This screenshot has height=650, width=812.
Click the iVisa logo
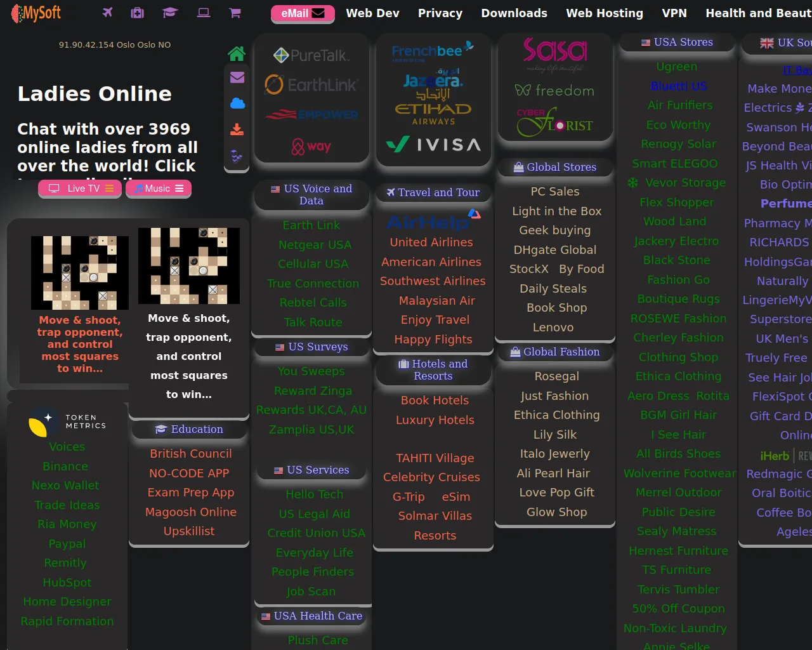pyautogui.click(x=433, y=145)
